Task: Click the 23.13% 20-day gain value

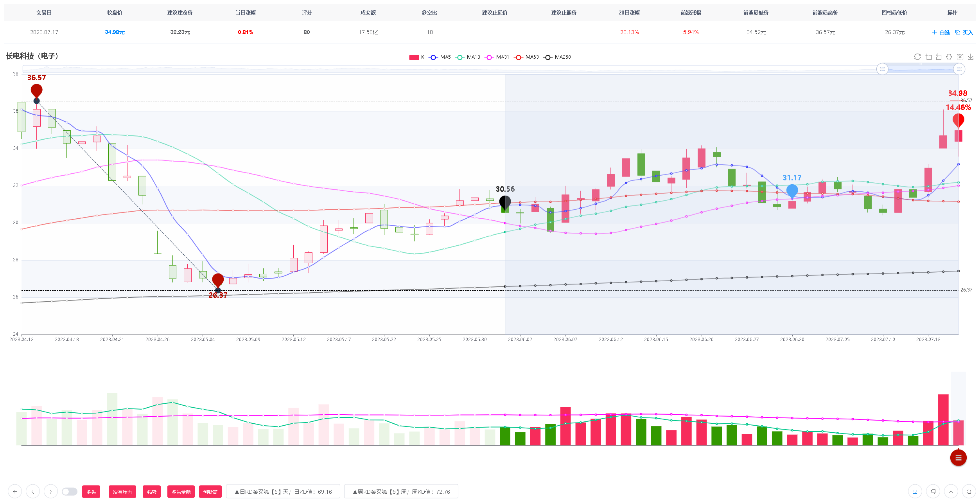Action: tap(629, 32)
